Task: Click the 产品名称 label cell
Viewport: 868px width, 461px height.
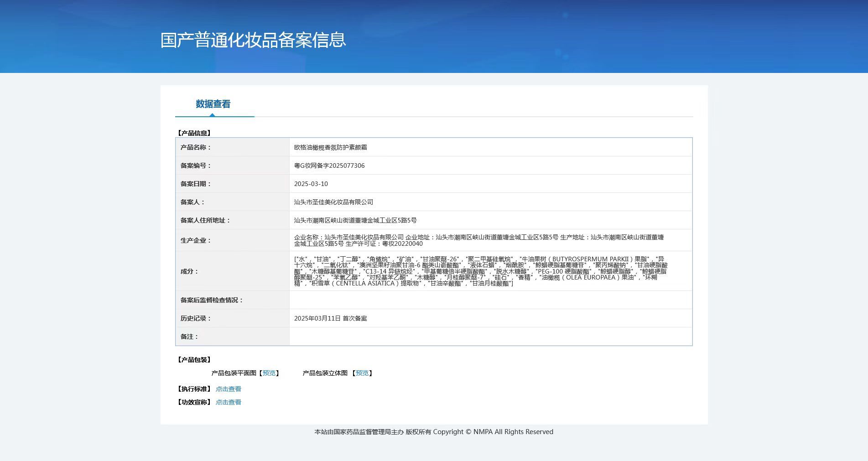Action: coord(233,147)
